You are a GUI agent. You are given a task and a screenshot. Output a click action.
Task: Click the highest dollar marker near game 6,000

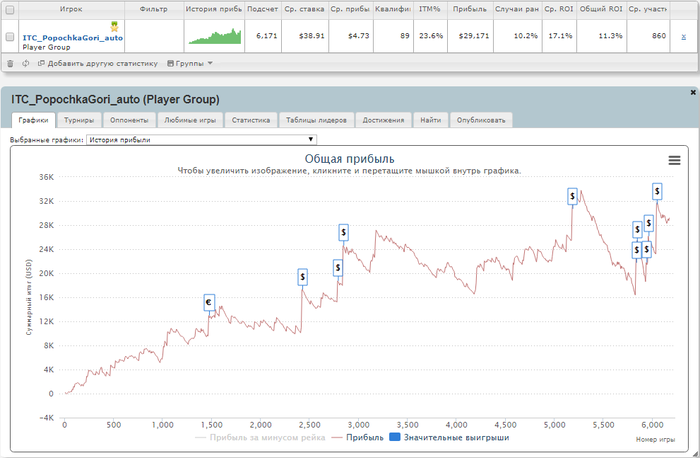click(657, 192)
